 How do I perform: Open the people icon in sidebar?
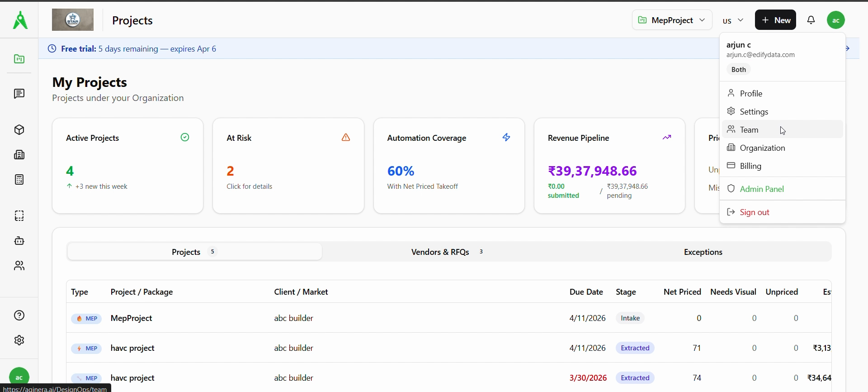19,266
